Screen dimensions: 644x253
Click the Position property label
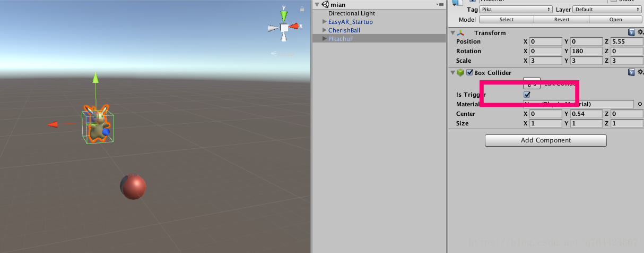click(468, 41)
